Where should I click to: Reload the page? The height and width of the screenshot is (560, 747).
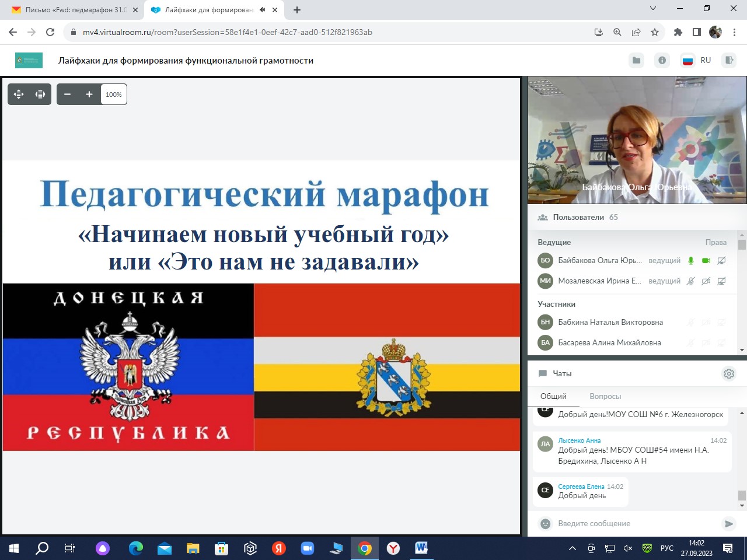coord(50,32)
